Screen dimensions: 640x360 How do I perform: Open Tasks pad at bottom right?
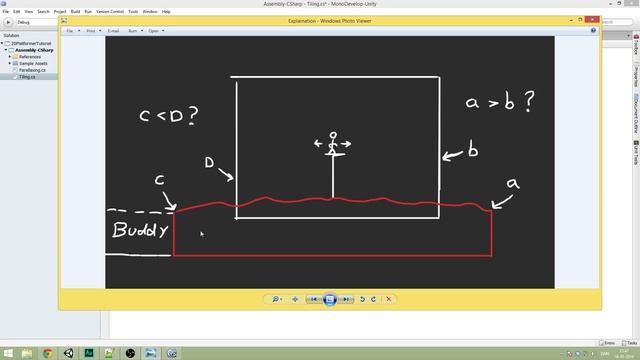tap(629, 343)
